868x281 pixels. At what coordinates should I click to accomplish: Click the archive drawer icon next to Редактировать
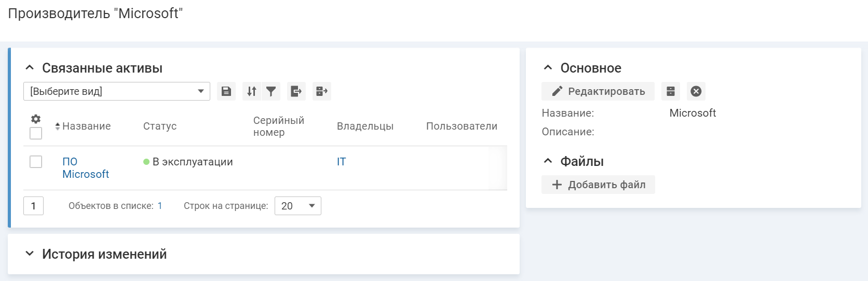point(671,91)
